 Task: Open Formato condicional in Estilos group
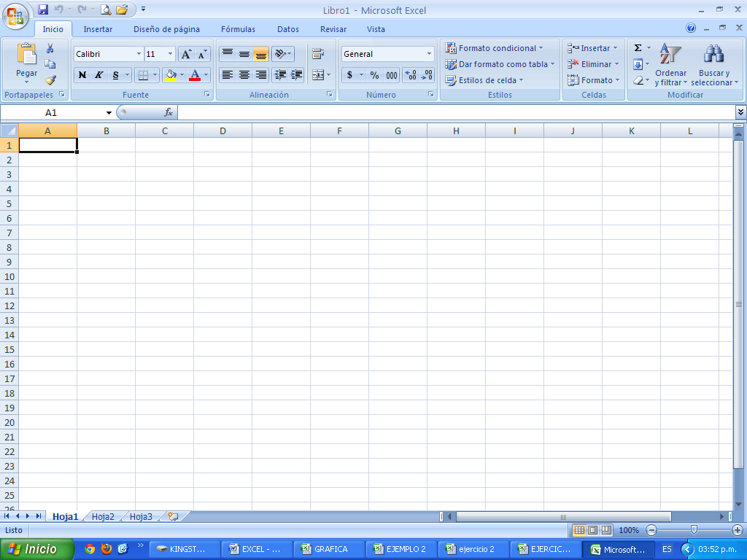point(495,47)
